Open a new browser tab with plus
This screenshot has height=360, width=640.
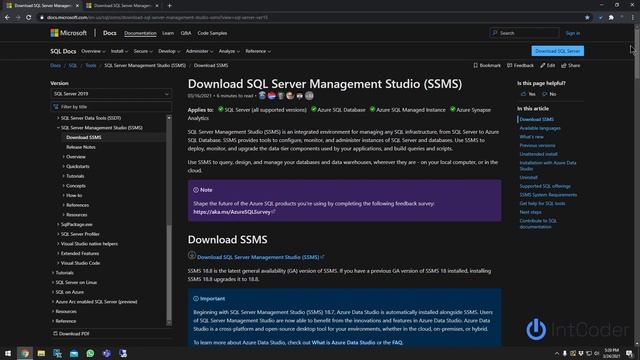pyautogui.click(x=169, y=6)
